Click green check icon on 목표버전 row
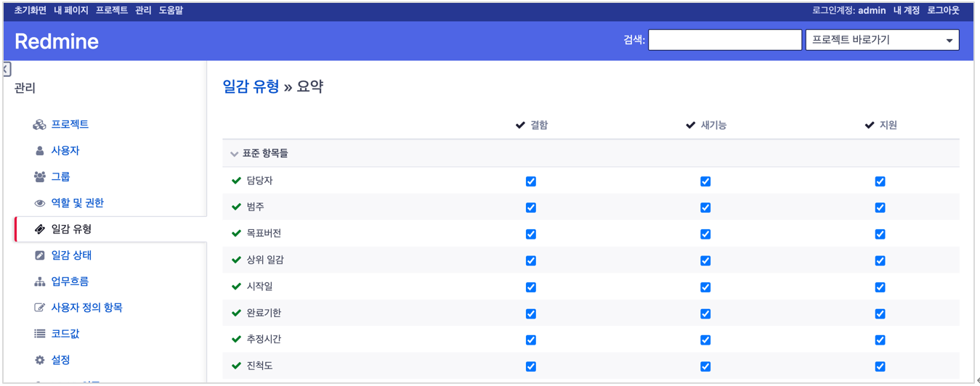The width and height of the screenshot is (980, 386). tap(236, 234)
